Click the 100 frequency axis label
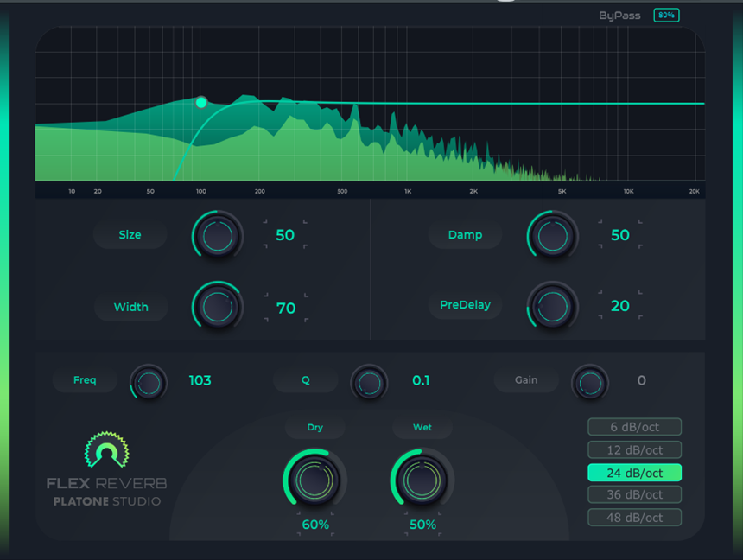 click(x=201, y=191)
